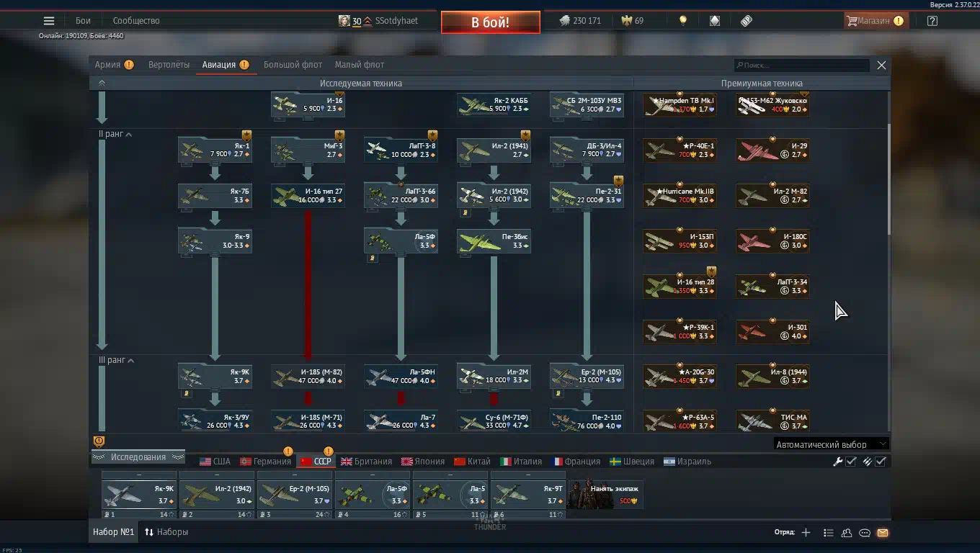The width and height of the screenshot is (980, 553).
Task: Select premium И-301 aircraft
Action: tap(772, 331)
